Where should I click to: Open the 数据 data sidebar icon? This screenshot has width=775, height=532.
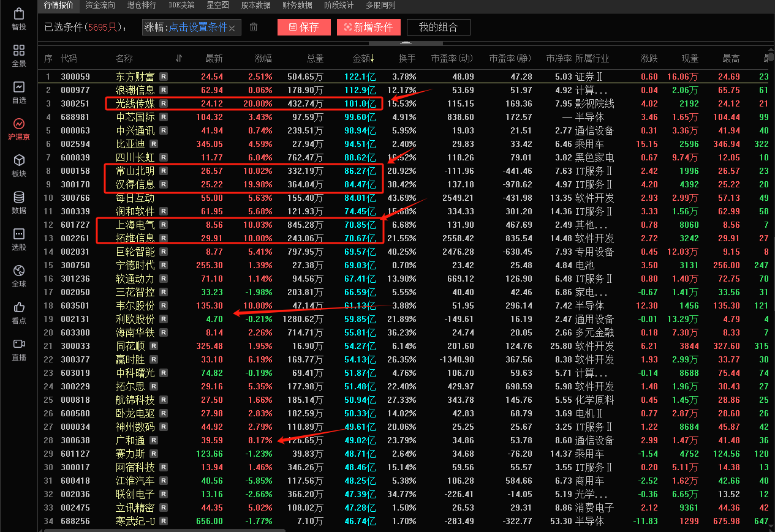pos(19,203)
